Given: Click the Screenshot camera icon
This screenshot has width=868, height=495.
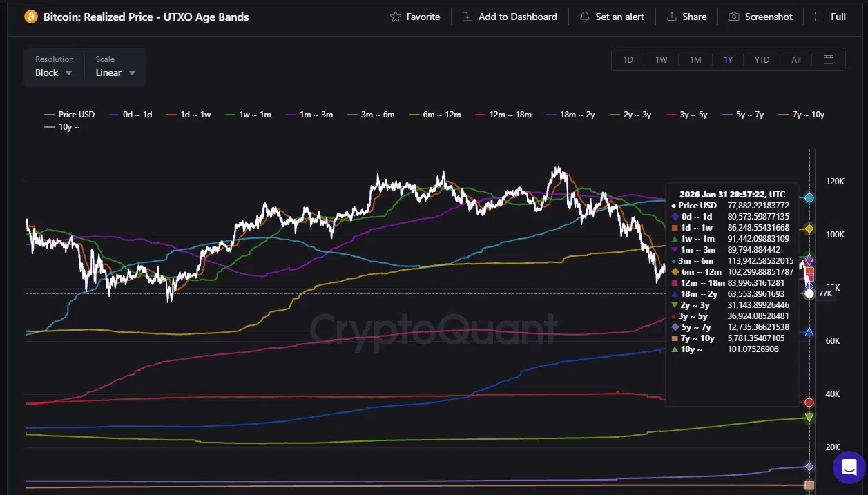Looking at the screenshot, I should 734,17.
